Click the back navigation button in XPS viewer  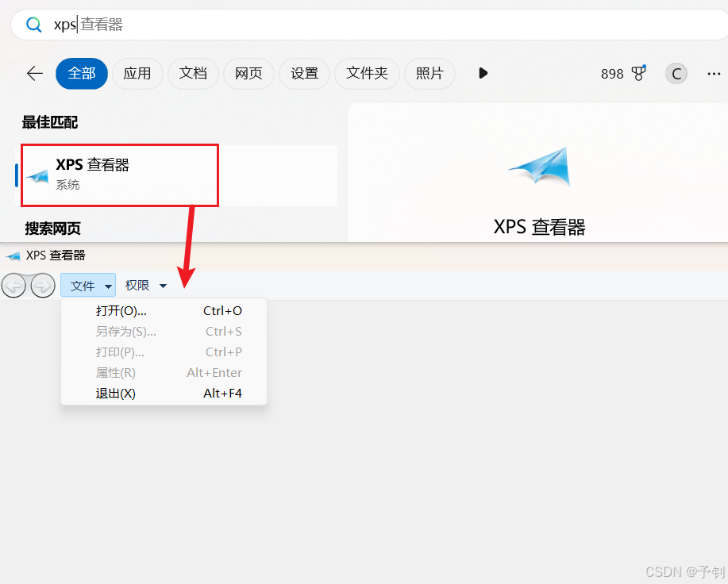pyautogui.click(x=14, y=286)
